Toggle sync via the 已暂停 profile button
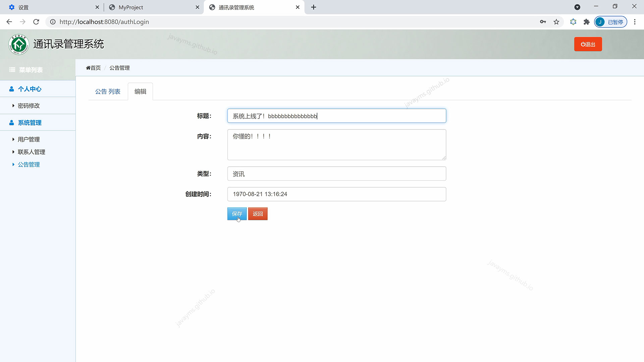This screenshot has width=644, height=362. pyautogui.click(x=610, y=22)
